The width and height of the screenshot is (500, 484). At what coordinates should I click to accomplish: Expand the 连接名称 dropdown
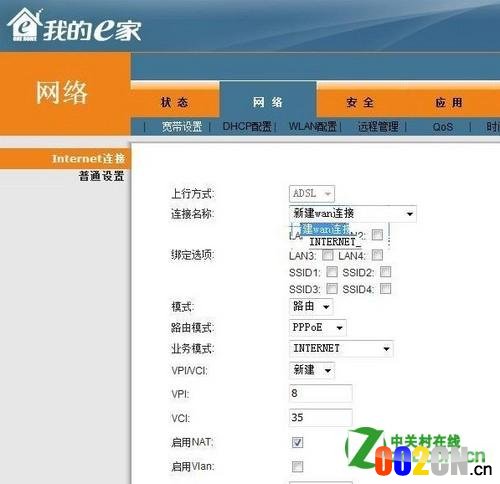pyautogui.click(x=353, y=213)
